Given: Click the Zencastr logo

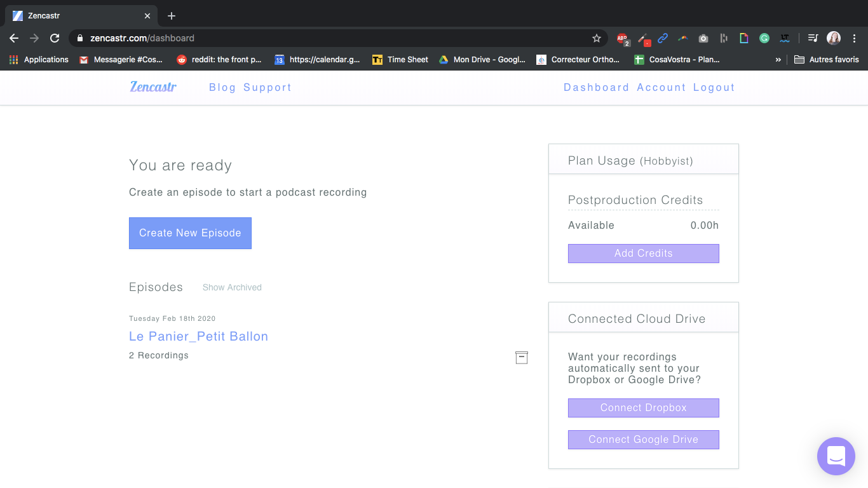Looking at the screenshot, I should [153, 87].
